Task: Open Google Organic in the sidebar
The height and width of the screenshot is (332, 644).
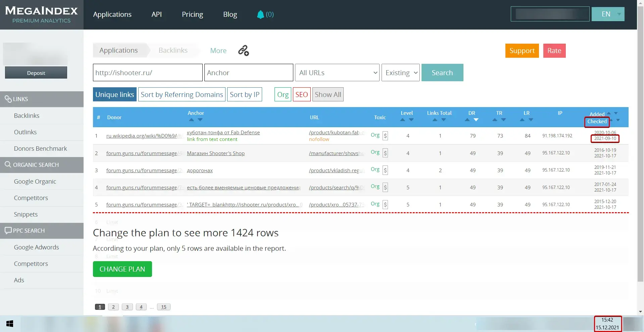Action: pyautogui.click(x=42, y=182)
